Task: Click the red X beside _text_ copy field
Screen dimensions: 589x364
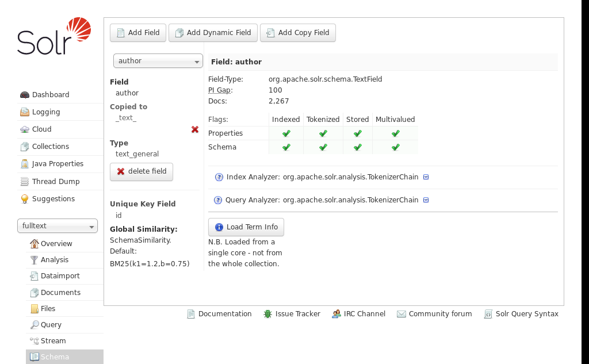Action: tap(195, 130)
